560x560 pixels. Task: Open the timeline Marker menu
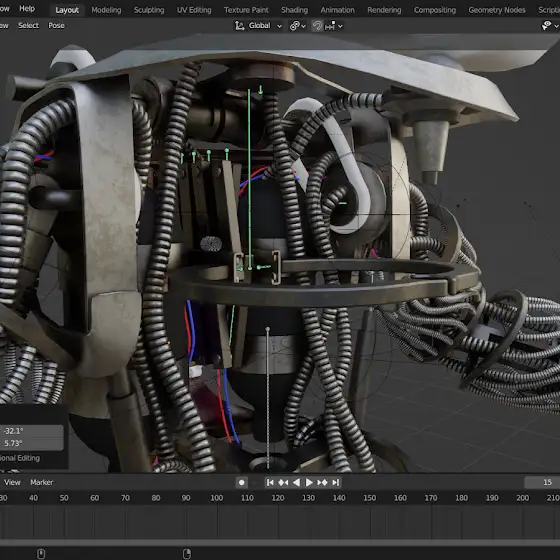41,482
